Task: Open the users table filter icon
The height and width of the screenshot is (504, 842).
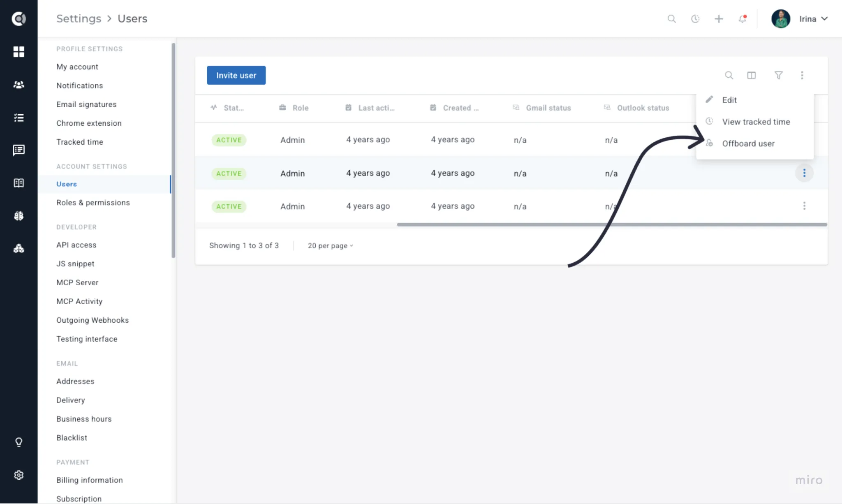Action: 778,75
